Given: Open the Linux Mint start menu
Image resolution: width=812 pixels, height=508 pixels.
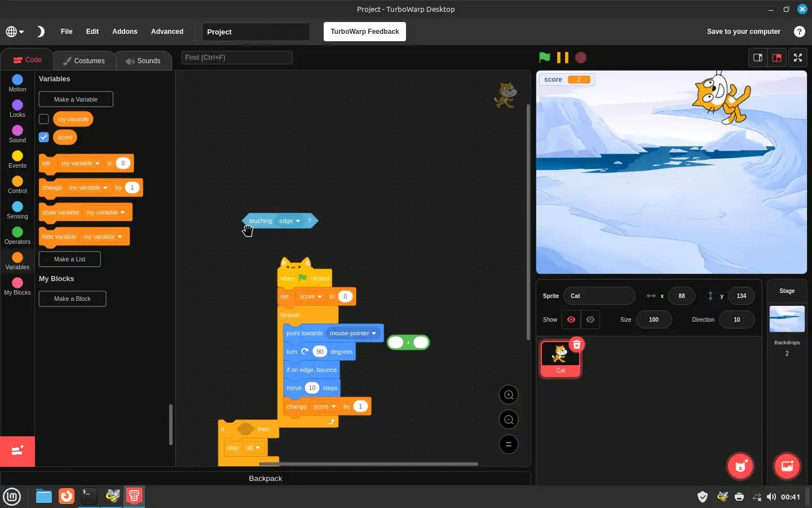Looking at the screenshot, I should click(x=12, y=497).
